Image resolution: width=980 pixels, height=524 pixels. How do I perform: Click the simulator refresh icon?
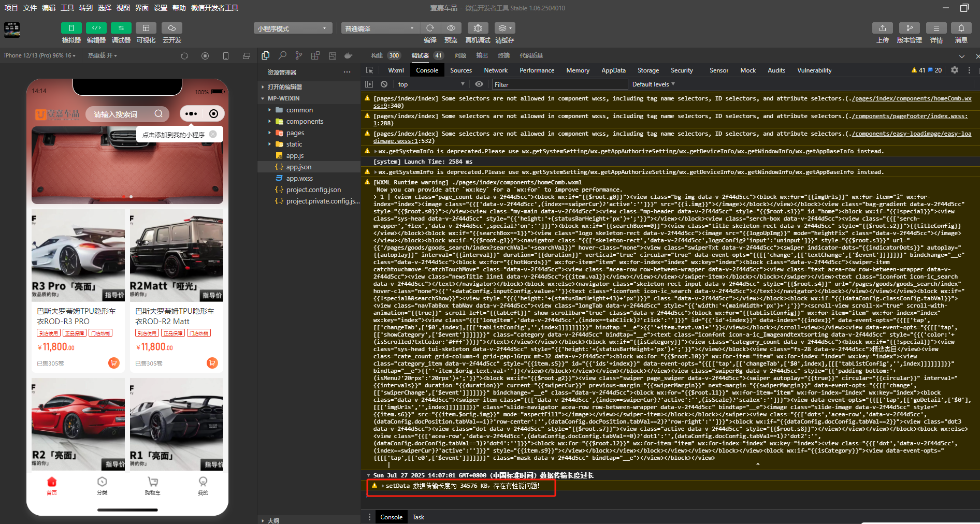tap(184, 56)
